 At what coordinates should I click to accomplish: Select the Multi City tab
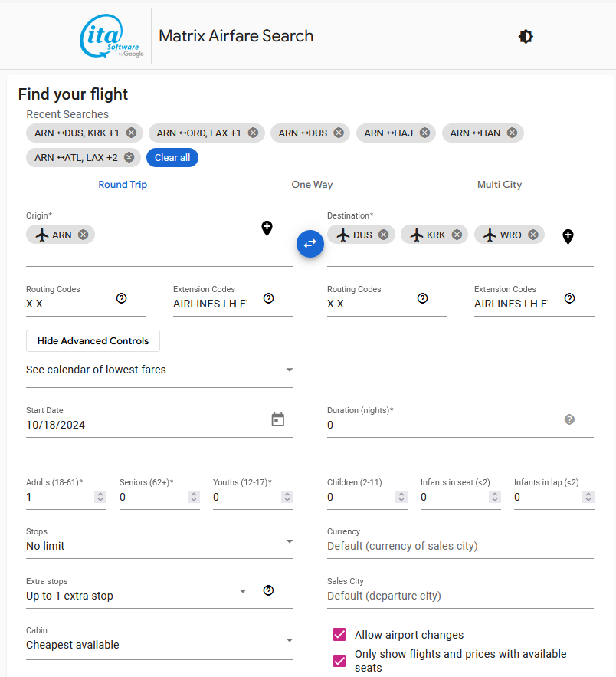pyautogui.click(x=499, y=185)
